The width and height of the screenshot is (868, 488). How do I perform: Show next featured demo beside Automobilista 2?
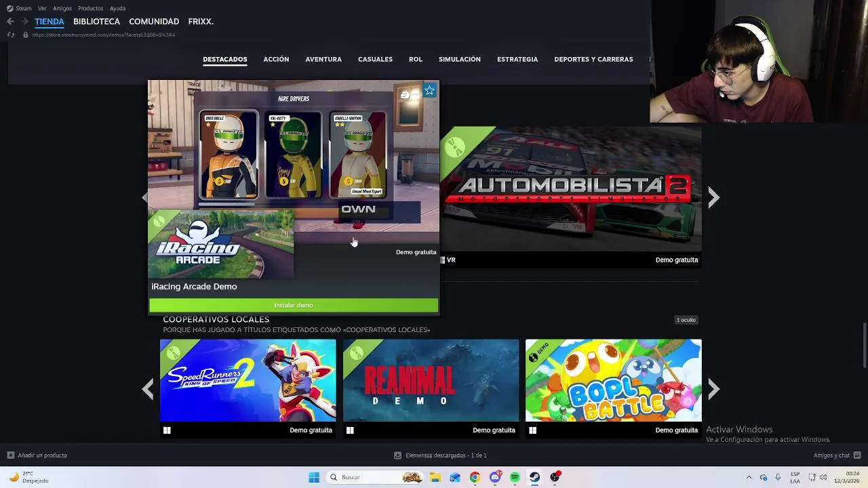pyautogui.click(x=713, y=197)
